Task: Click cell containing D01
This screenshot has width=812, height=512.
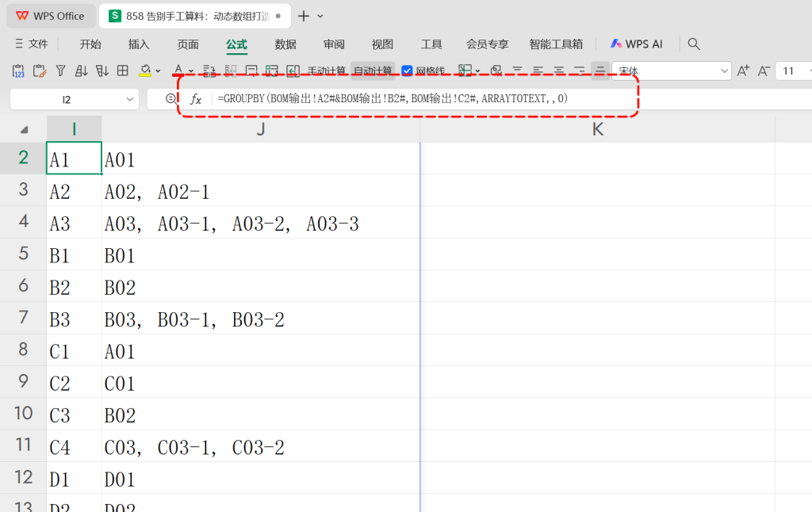Action: coord(260,479)
